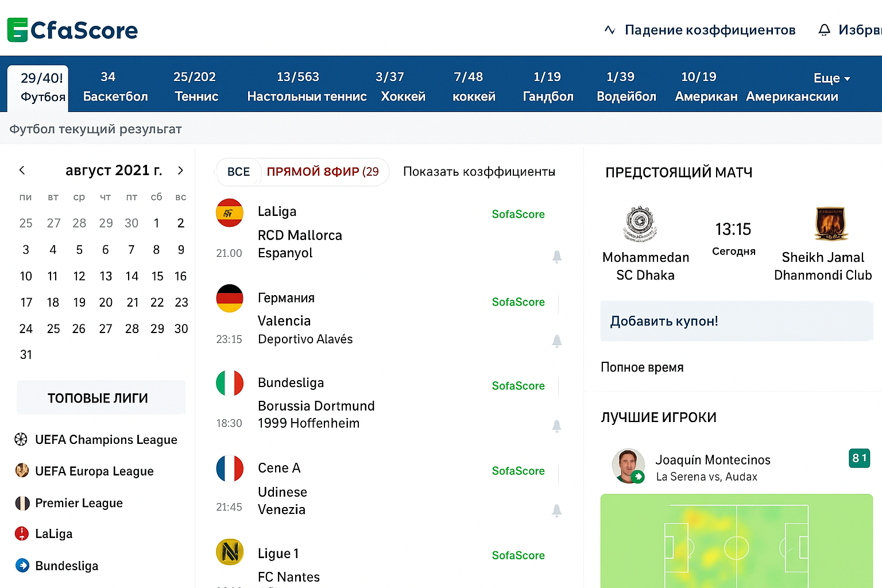Toggle notification bell for Valencia match
This screenshot has height=588, width=882.
pyautogui.click(x=556, y=341)
